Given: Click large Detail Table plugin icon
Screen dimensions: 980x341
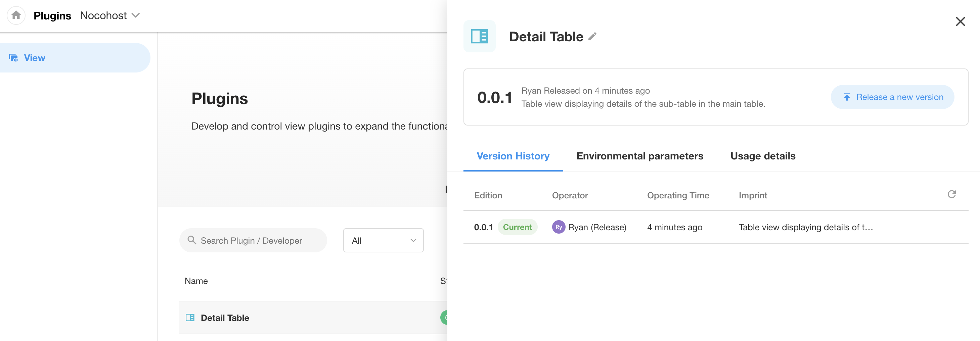Looking at the screenshot, I should pyautogui.click(x=479, y=36).
